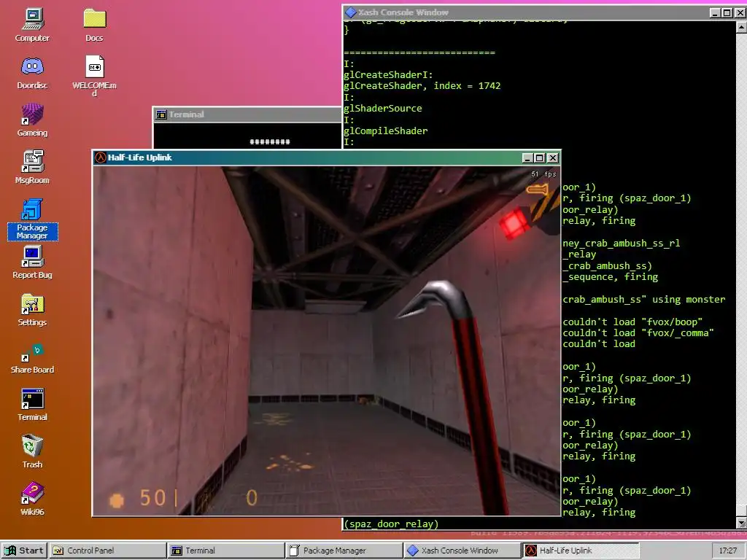Close the Half-Life Uplink window
The height and width of the screenshot is (560, 747).
point(553,157)
